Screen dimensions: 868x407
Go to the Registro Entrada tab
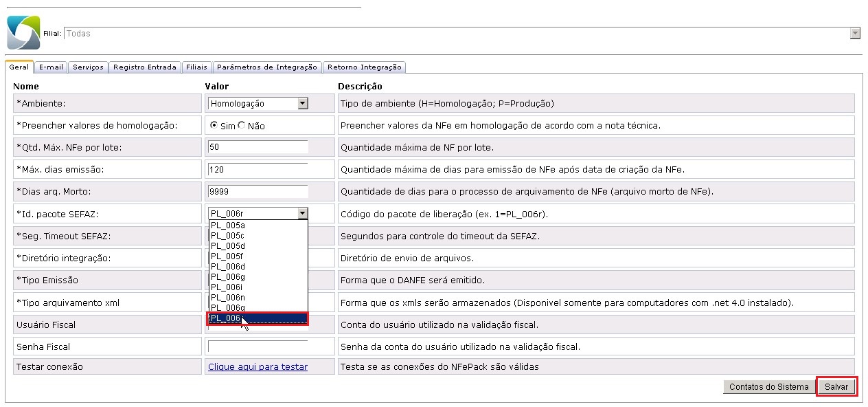(145, 67)
